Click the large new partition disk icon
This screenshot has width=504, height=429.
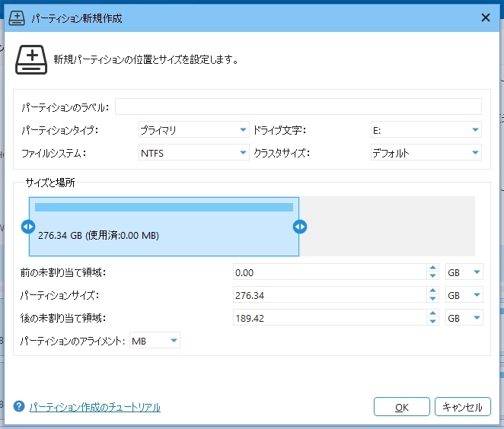[31, 60]
